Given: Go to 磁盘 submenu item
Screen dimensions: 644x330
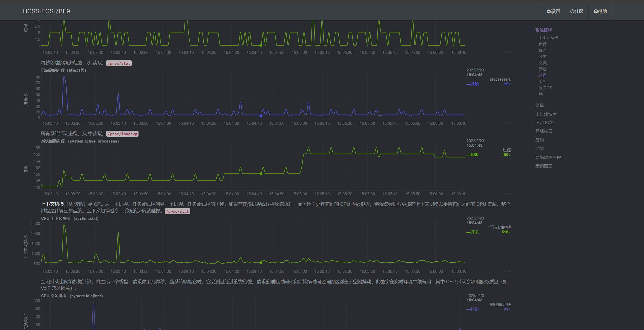Looking at the screenshot, I should (542, 50).
